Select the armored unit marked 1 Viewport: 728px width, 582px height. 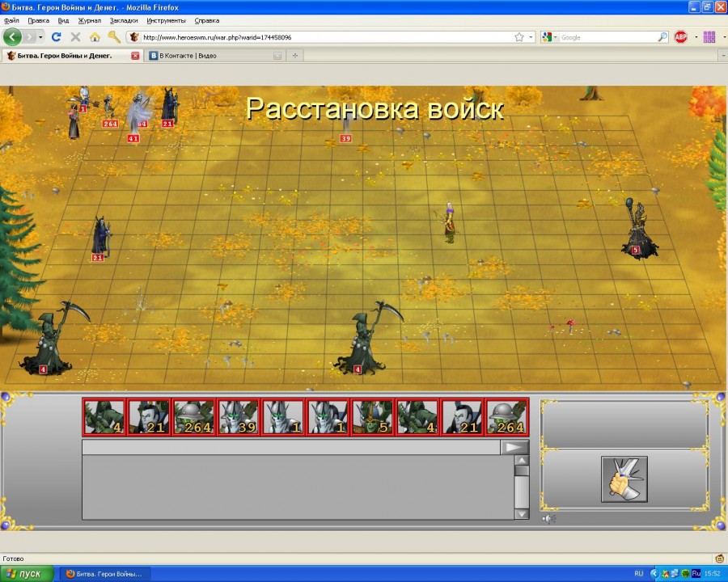pyautogui.click(x=83, y=99)
